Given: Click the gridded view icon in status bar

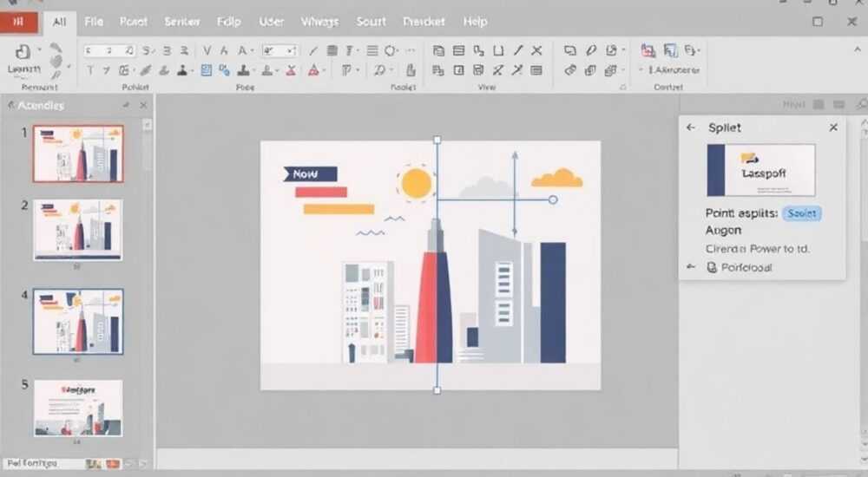Looking at the screenshot, I should pyautogui.click(x=94, y=464).
